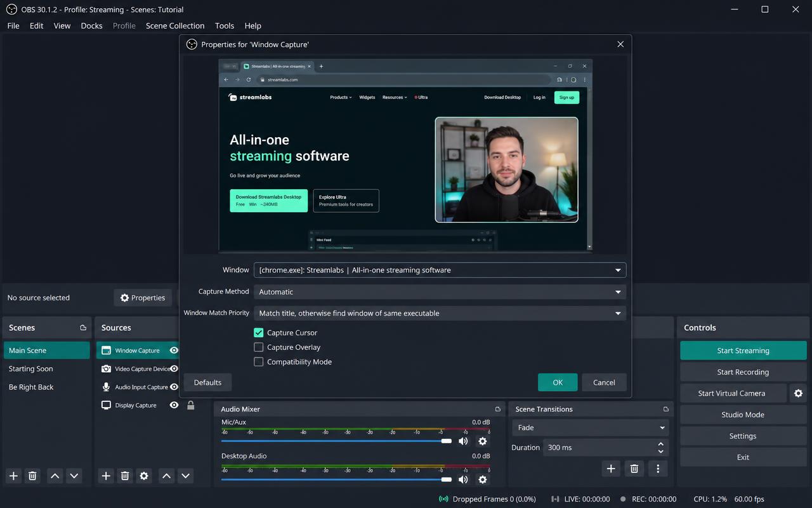Viewport: 812px width, 508px height.
Task: Open the Docks menu
Action: click(92, 26)
